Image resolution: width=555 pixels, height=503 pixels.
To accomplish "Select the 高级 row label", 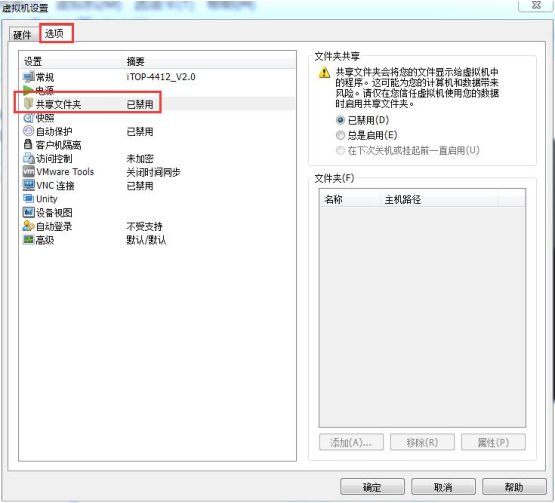I will tap(45, 240).
